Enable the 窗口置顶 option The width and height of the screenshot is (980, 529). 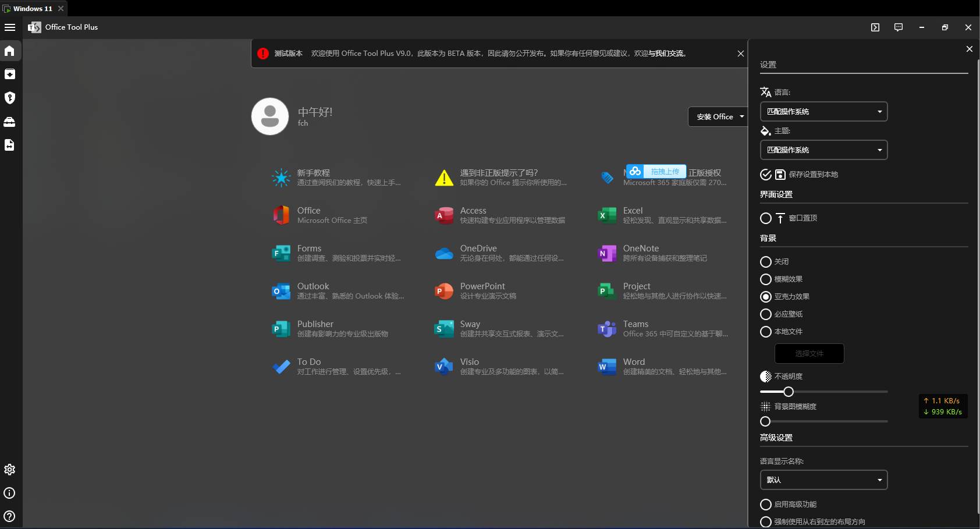(x=766, y=218)
